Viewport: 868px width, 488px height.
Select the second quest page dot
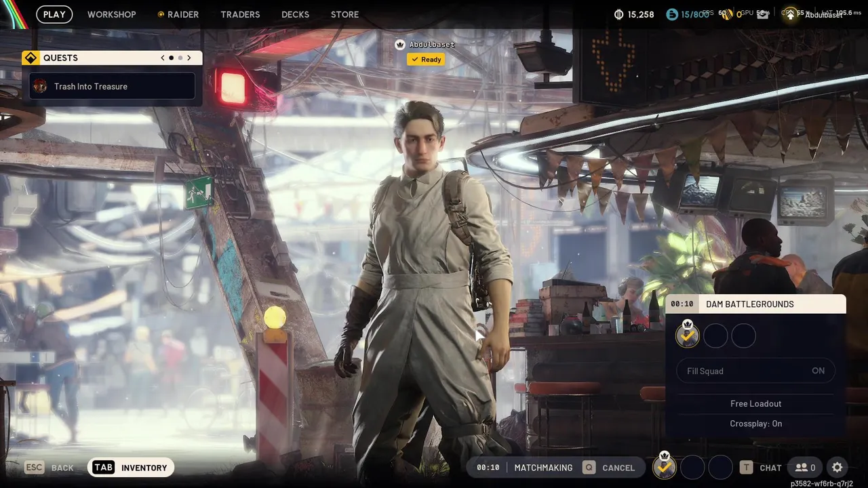point(180,58)
